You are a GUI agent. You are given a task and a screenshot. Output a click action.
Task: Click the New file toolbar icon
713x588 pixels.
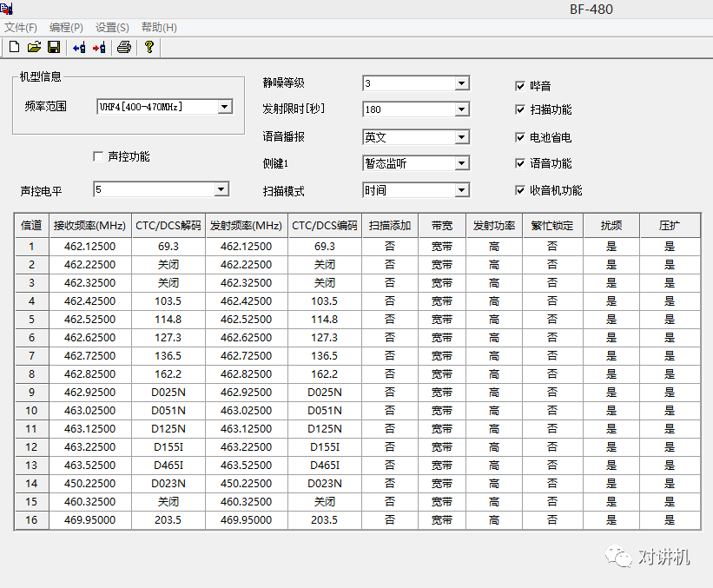[14, 47]
